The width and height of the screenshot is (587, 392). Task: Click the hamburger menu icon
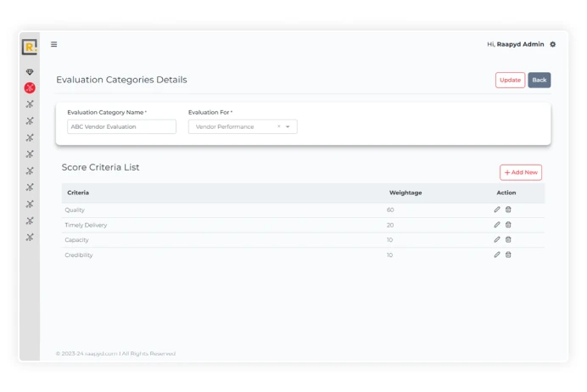(x=54, y=45)
